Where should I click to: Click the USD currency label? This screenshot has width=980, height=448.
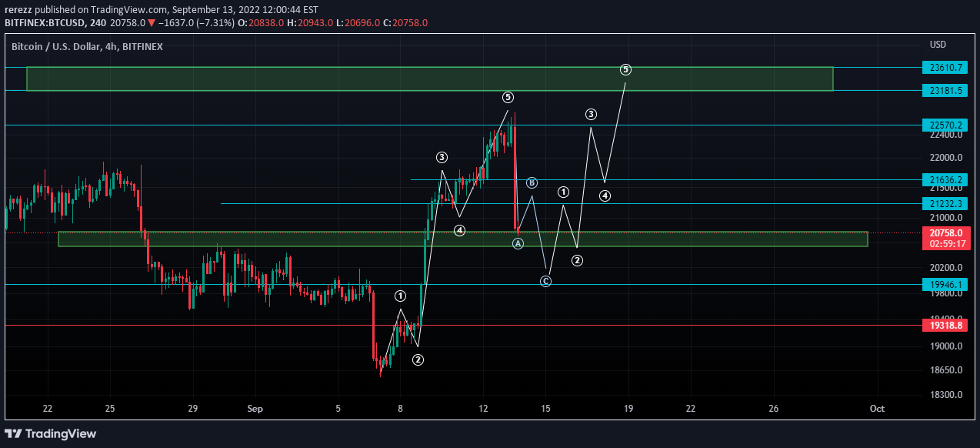tap(938, 45)
